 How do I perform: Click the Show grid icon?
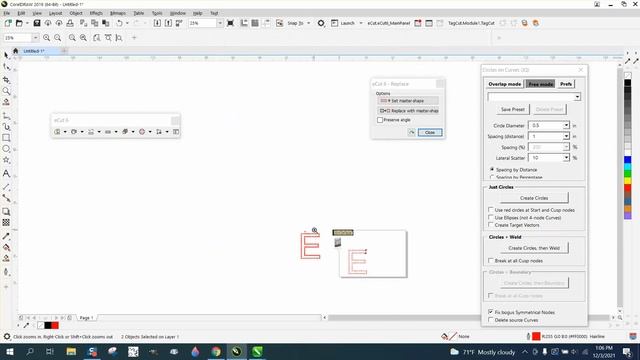(x=255, y=23)
